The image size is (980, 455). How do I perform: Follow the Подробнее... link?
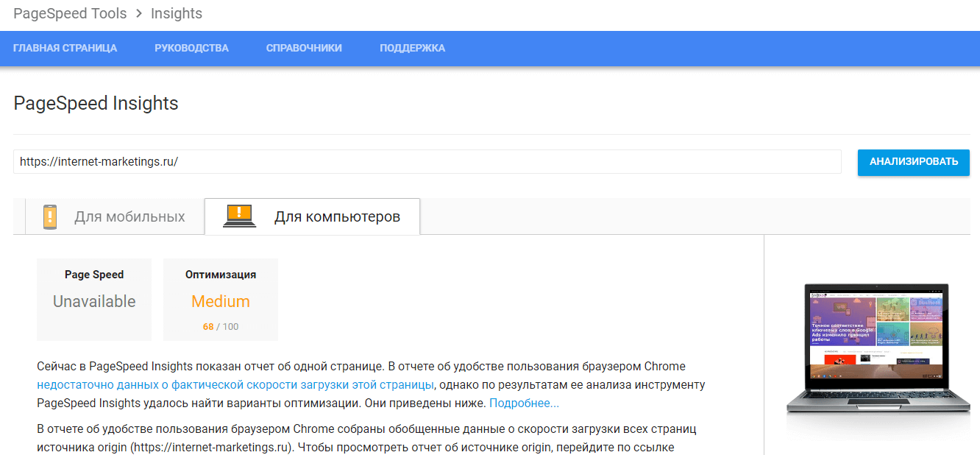pyautogui.click(x=524, y=403)
